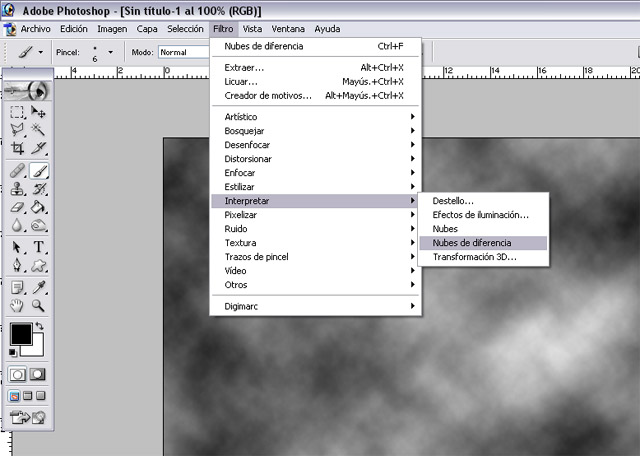Expand the Distorsionar filter submenu
The width and height of the screenshot is (640, 456).
[316, 159]
